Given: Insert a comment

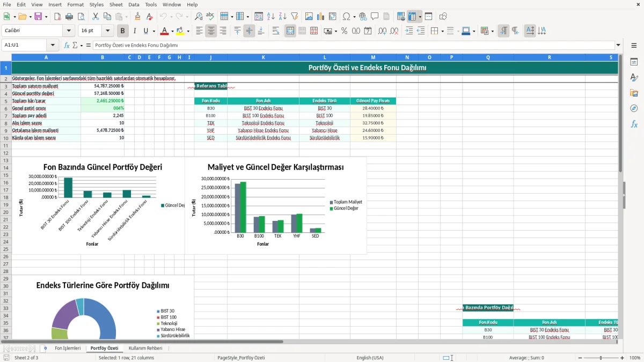Looking at the screenshot, I should (375, 17).
